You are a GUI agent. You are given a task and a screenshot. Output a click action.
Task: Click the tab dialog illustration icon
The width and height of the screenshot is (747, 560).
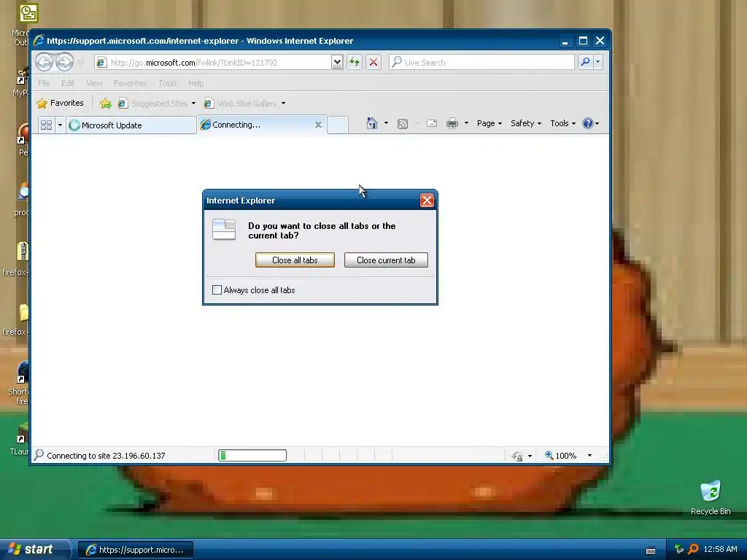pyautogui.click(x=224, y=230)
